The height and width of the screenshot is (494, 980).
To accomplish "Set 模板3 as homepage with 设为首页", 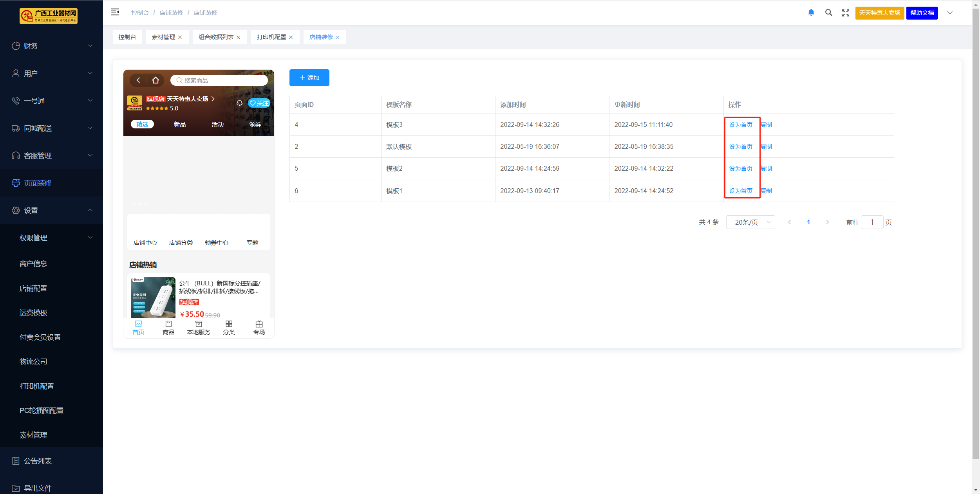I will pos(740,124).
